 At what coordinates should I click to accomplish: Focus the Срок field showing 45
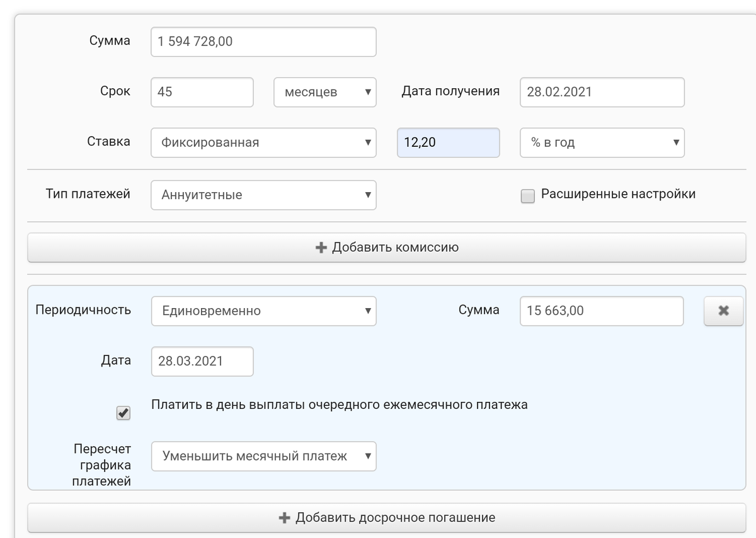tap(202, 92)
